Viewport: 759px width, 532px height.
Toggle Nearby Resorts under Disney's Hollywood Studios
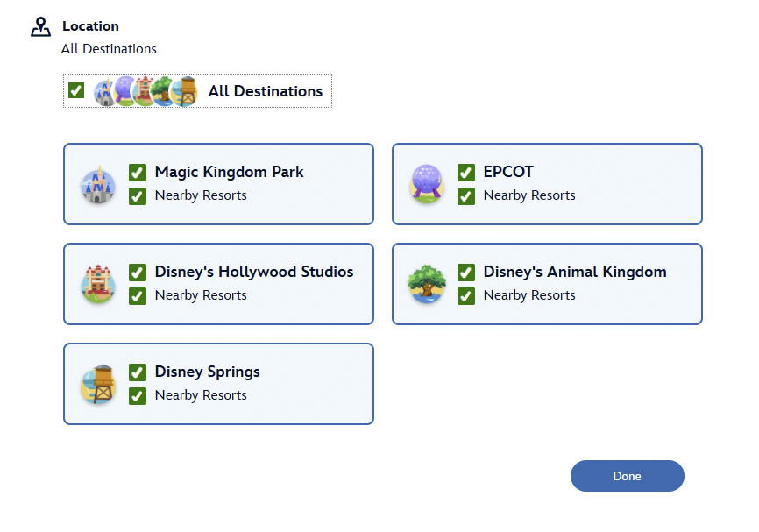(x=137, y=295)
